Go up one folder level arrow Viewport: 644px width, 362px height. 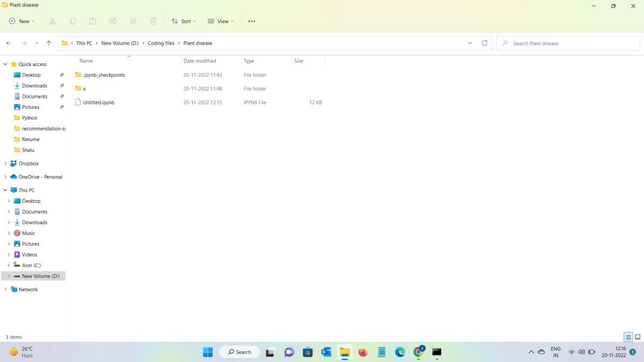point(49,43)
